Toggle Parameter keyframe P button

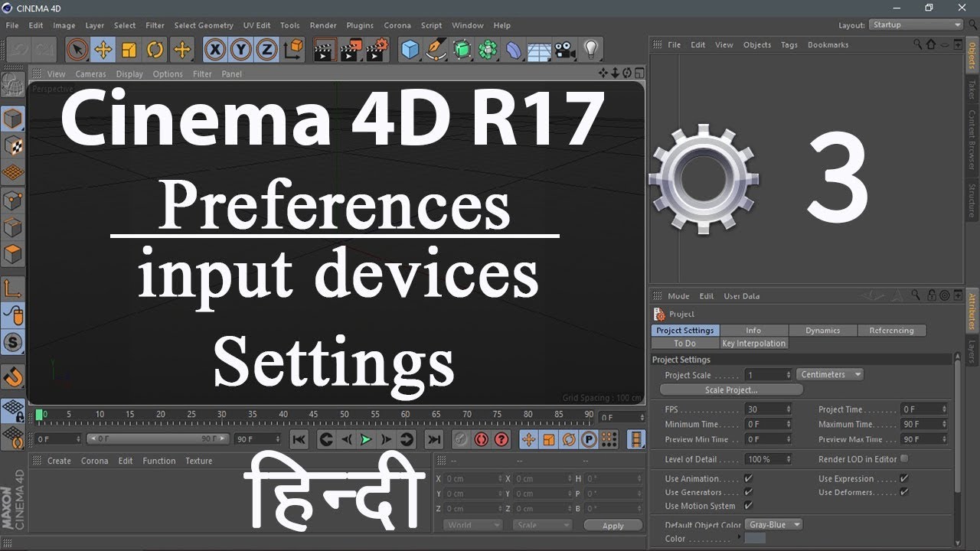[589, 439]
